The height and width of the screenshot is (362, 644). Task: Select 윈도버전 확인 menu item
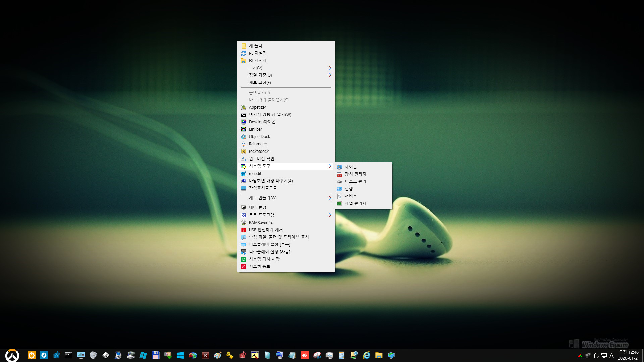click(286, 159)
